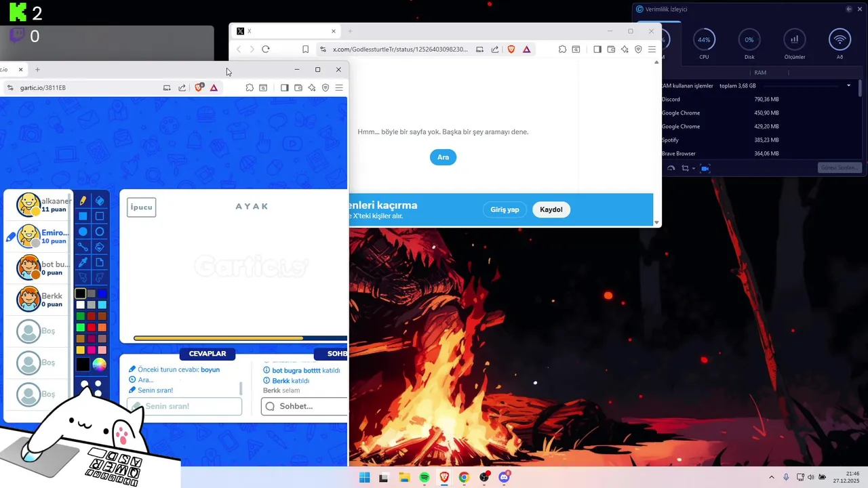Select the Brave Browser process row
The width and height of the screenshot is (868, 488).
tap(758, 154)
